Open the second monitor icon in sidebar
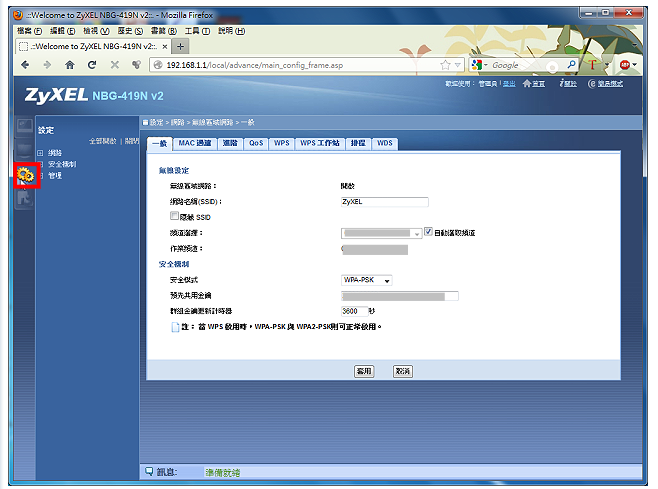This screenshot has height=489, width=658. [x=25, y=149]
